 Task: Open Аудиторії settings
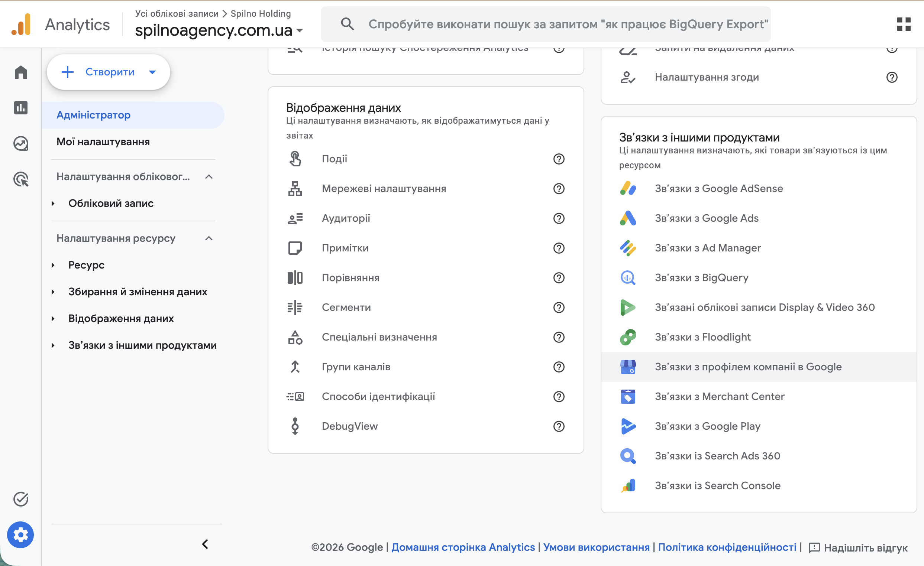(x=426, y=218)
